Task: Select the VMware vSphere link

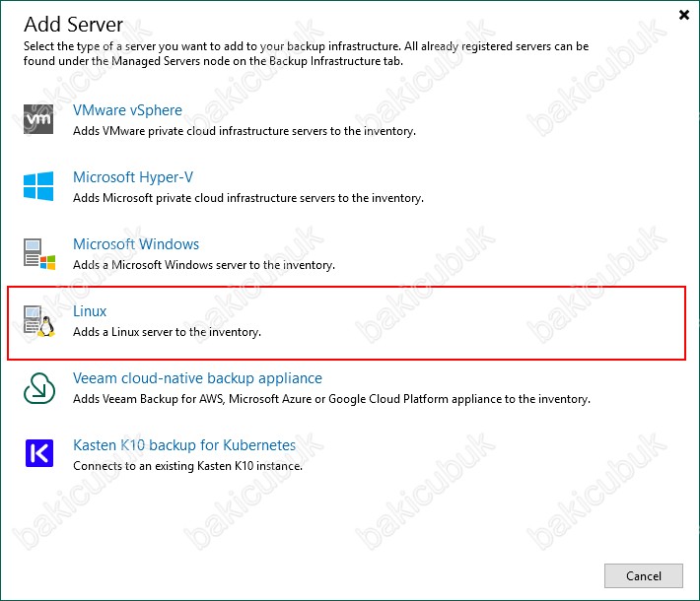Action: 128,110
